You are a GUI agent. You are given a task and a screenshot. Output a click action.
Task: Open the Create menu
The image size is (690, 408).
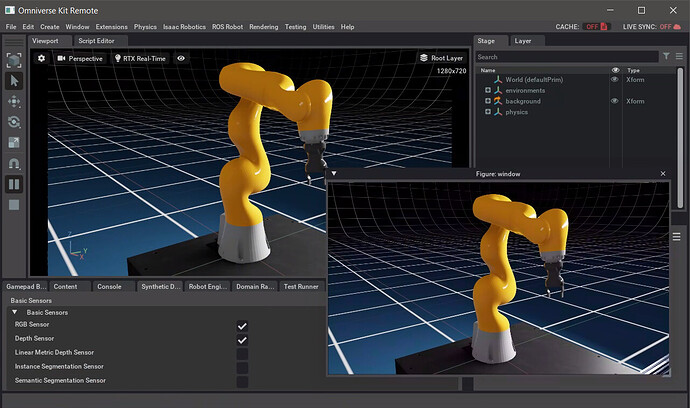(50, 27)
